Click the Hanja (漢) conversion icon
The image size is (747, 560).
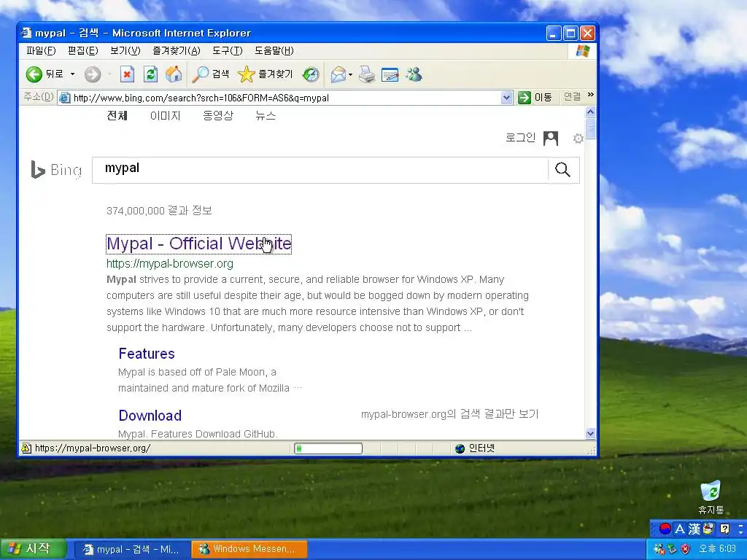point(694,529)
